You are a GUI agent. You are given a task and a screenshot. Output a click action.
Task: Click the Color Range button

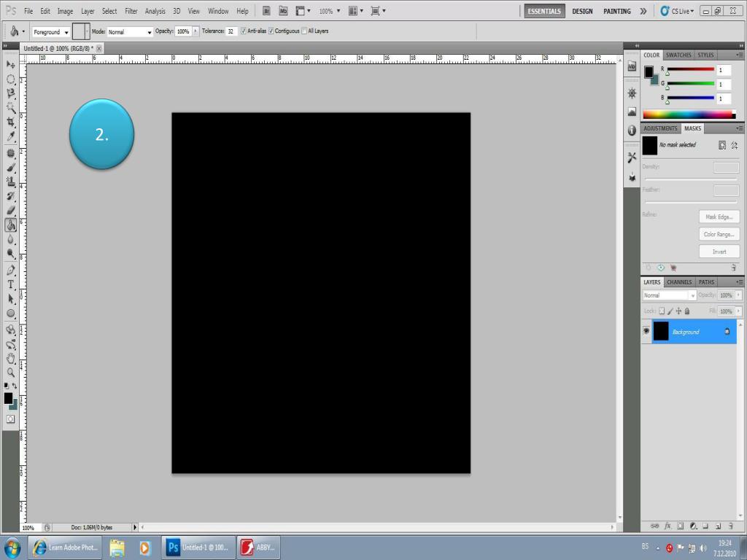[x=719, y=234]
